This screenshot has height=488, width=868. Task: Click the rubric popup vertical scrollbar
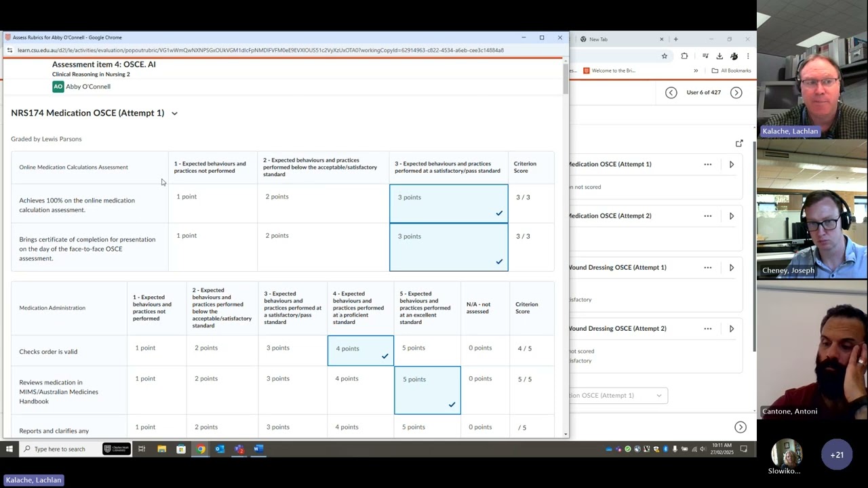pyautogui.click(x=566, y=78)
